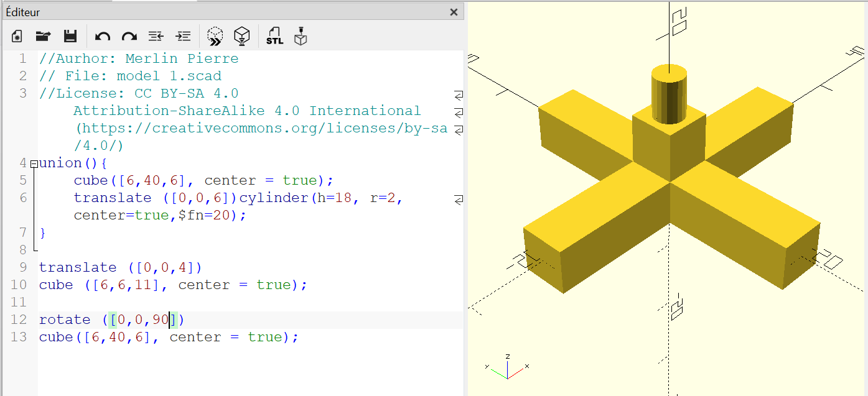
Task: Click 'Attribution-ShareAlike 4.0 International' comment text
Action: pos(247,111)
